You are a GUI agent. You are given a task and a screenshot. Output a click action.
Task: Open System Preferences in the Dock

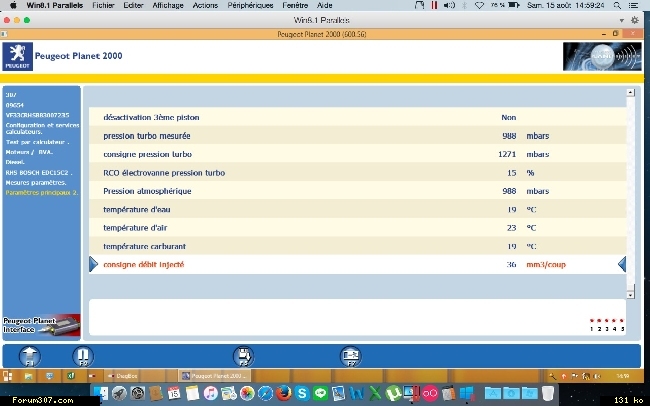click(x=137, y=393)
